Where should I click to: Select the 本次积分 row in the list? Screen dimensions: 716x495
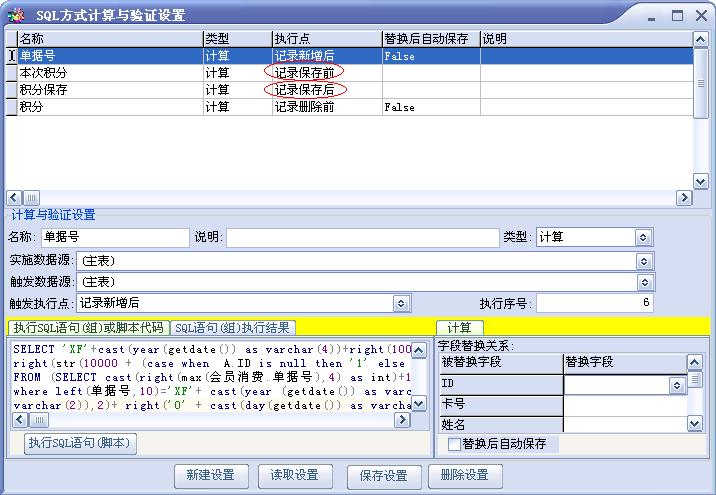click(x=349, y=73)
